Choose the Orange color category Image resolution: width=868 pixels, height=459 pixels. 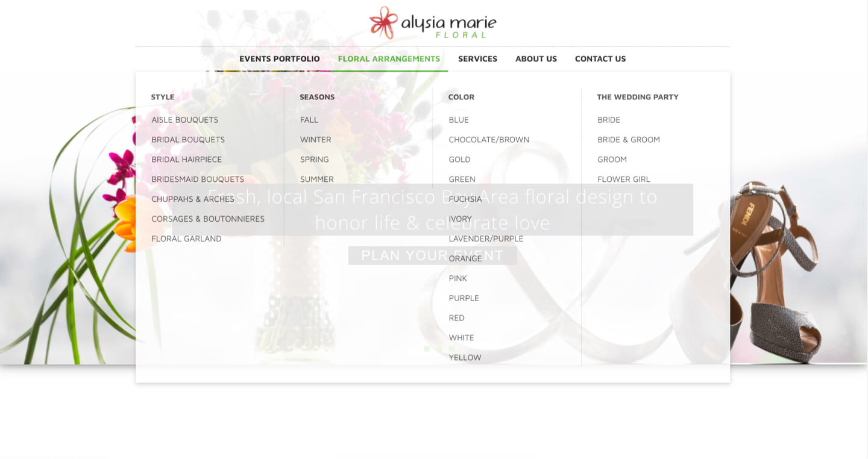[465, 259]
